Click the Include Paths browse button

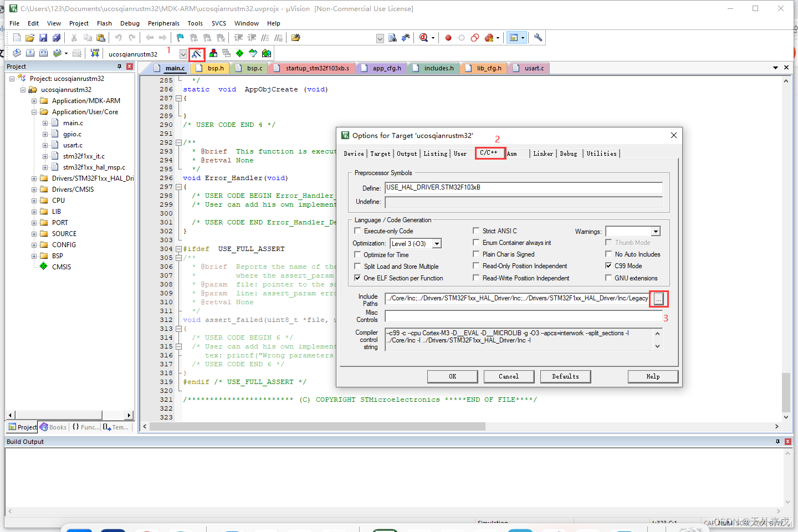[658, 299]
